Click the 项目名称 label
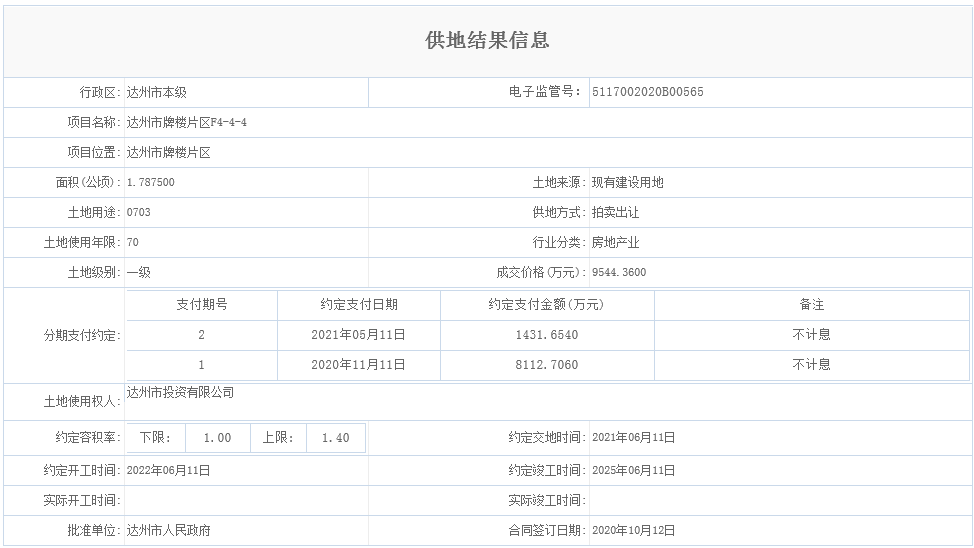Viewport: 974px width, 548px height. tap(94, 122)
